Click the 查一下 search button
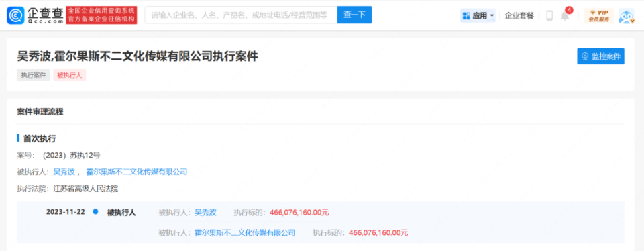The height and width of the screenshot is (251, 644). [x=354, y=15]
